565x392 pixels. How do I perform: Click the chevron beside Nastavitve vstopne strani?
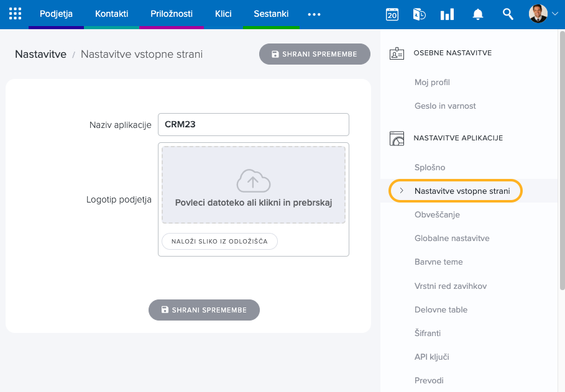point(402,191)
